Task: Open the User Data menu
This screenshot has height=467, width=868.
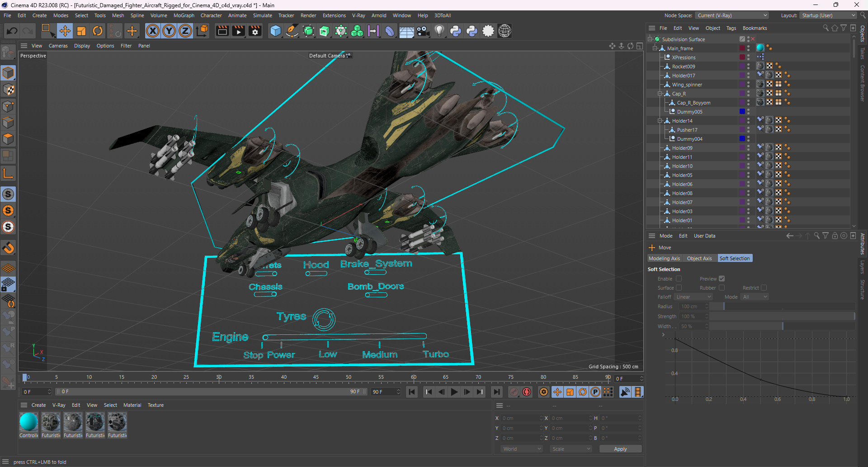Action: point(704,236)
